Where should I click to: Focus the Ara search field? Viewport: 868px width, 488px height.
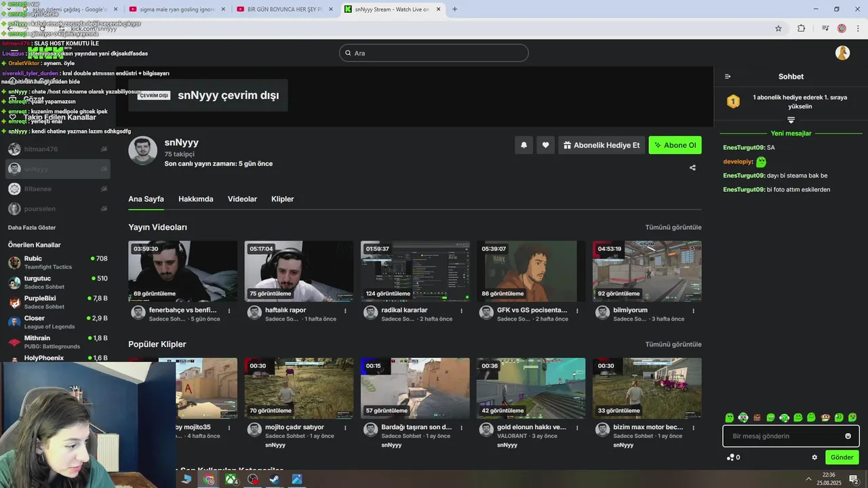click(x=434, y=53)
